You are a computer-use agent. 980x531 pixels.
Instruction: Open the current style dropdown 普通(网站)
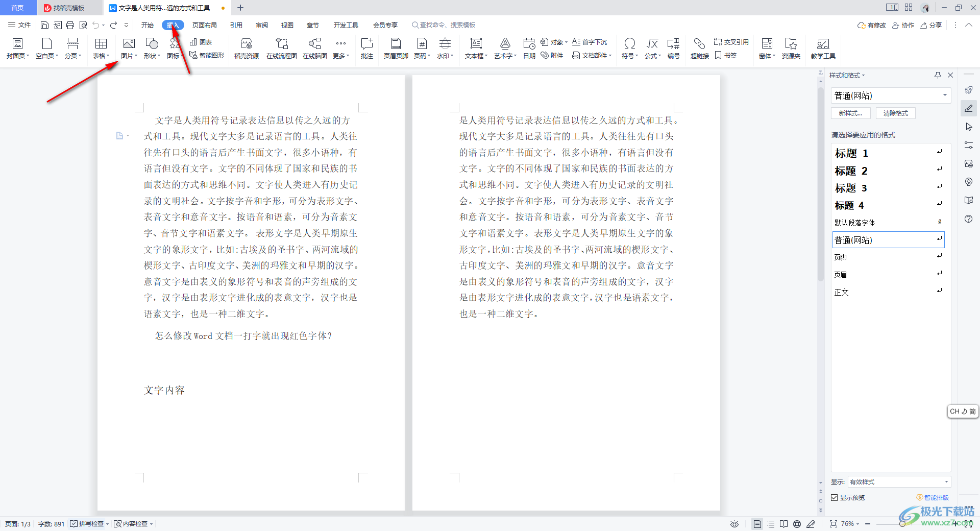click(x=891, y=95)
